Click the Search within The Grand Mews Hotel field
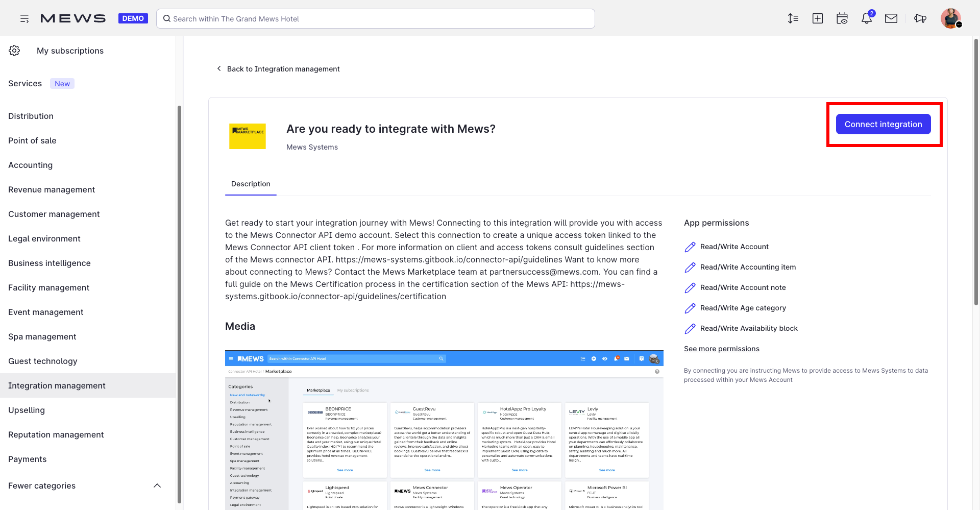 click(375, 18)
